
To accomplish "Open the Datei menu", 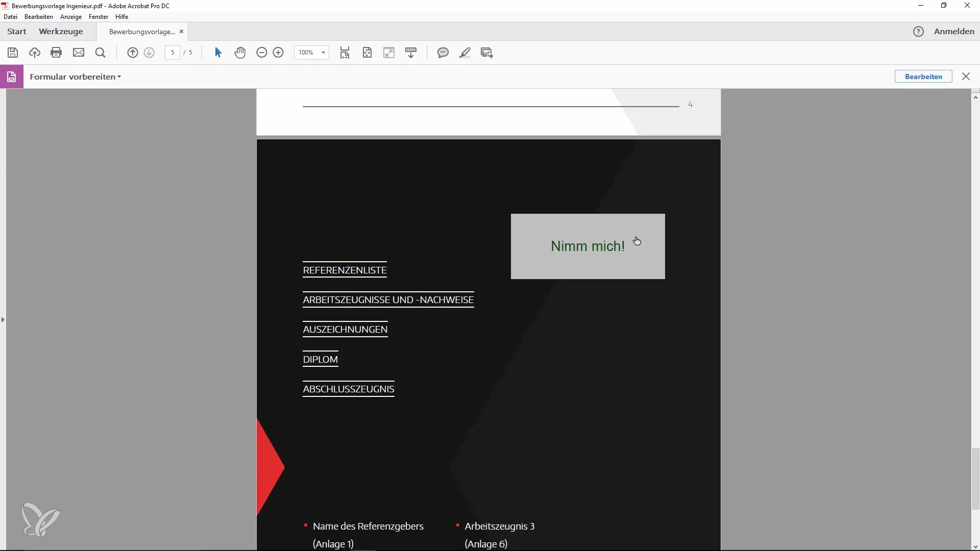I will click(x=10, y=17).
